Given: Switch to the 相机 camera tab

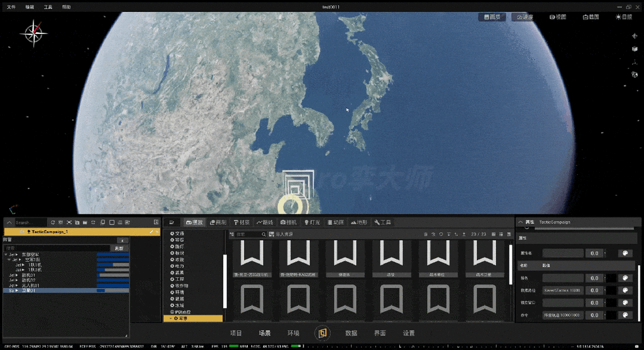Looking at the screenshot, I should [288, 222].
